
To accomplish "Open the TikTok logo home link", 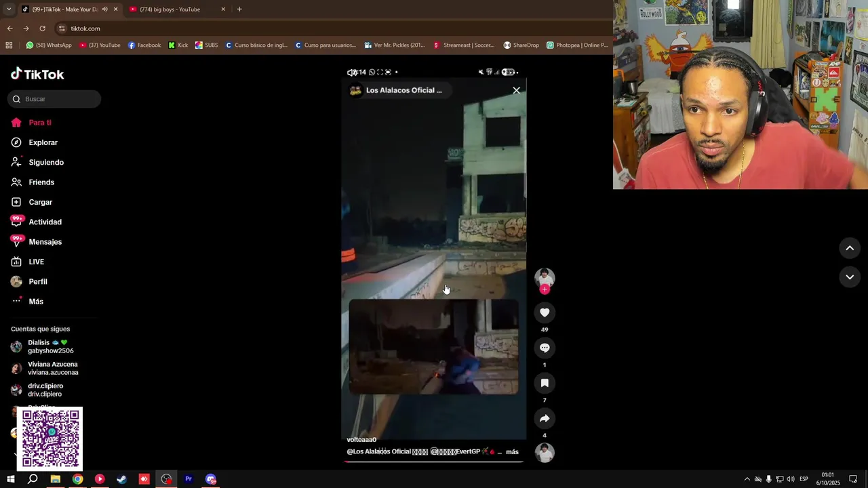I will click(x=37, y=74).
